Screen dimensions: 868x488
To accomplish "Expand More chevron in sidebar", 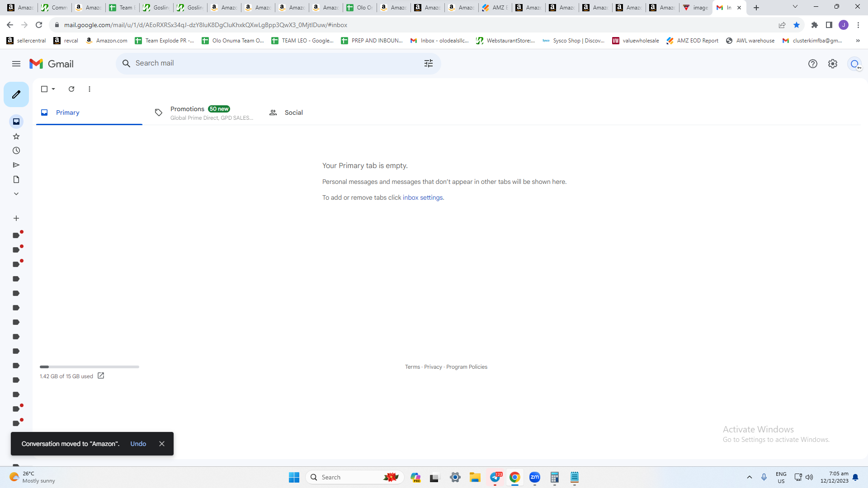I will point(16,194).
